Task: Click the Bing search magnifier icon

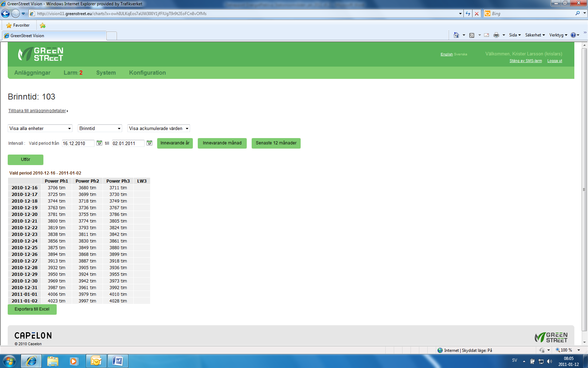Action: point(577,13)
